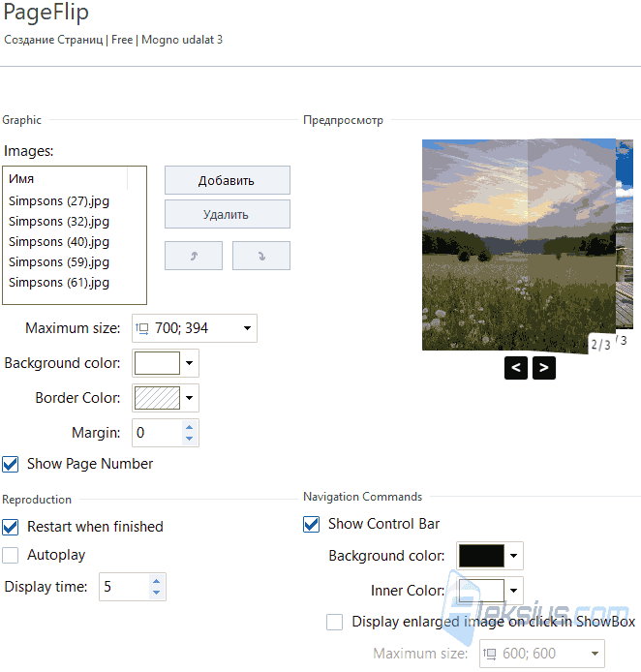
Task: Select Simpsons (61).jpg in images list
Action: click(x=59, y=283)
